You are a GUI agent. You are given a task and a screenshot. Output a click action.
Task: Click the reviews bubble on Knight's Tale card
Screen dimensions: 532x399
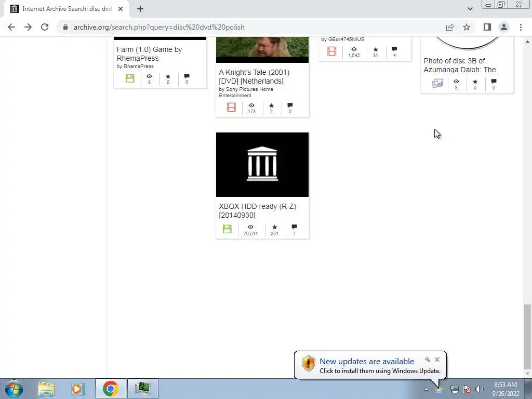(290, 105)
